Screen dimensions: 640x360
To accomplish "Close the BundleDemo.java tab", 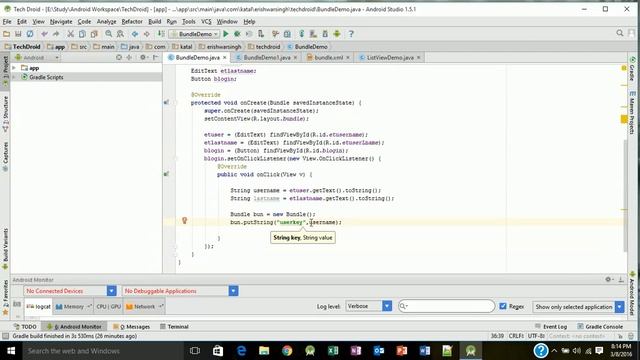I will coord(224,58).
